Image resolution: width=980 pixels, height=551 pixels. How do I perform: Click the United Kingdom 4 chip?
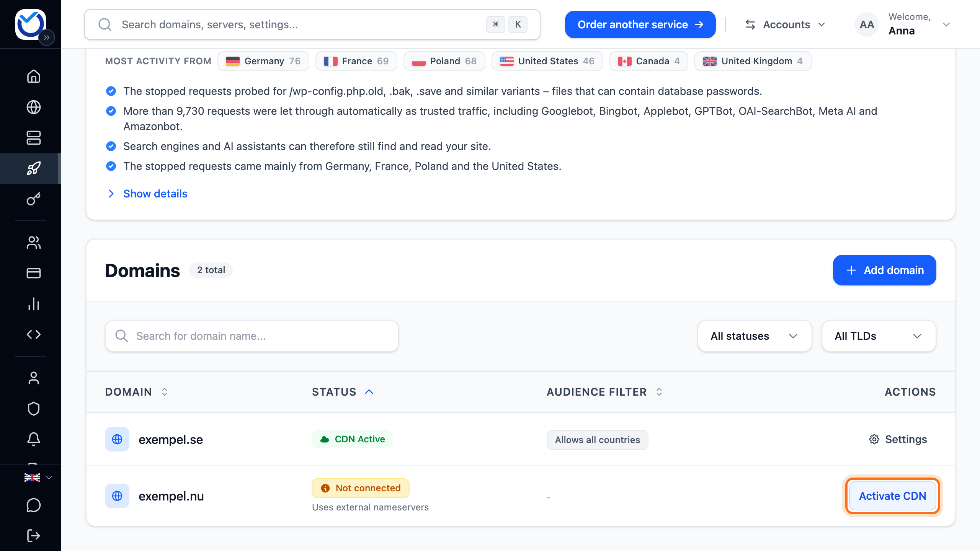[753, 61]
